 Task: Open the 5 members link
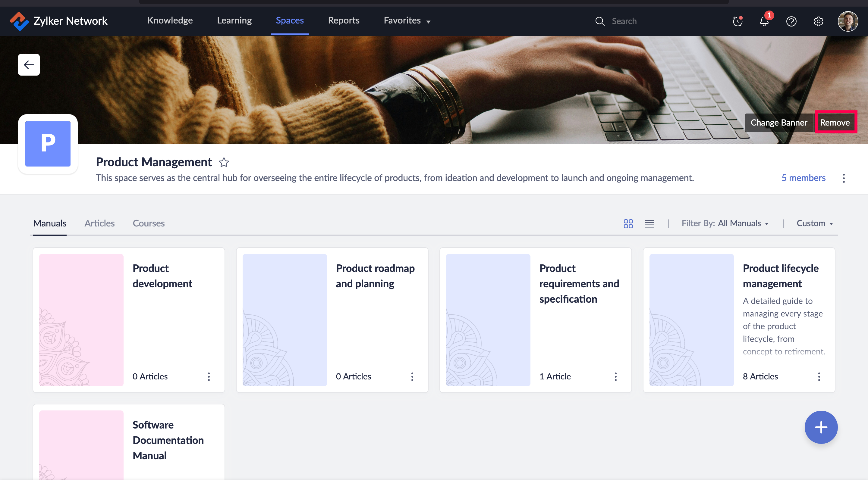803,178
